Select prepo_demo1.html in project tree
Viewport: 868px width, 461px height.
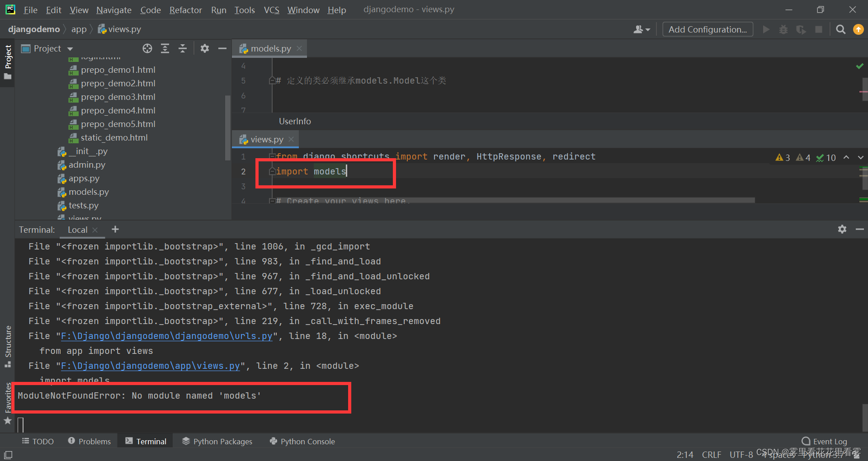point(112,70)
